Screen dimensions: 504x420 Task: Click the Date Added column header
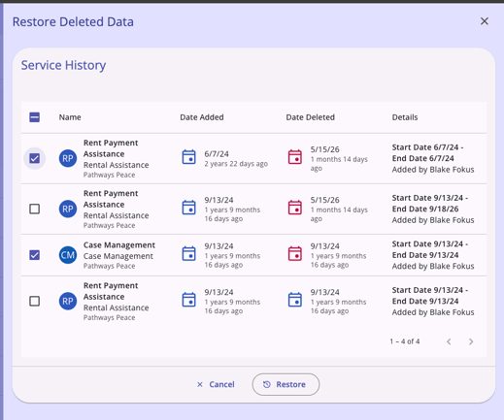tap(202, 117)
